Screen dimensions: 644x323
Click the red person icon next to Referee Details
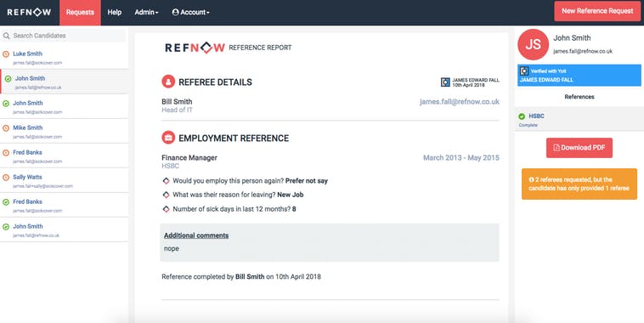(x=168, y=82)
